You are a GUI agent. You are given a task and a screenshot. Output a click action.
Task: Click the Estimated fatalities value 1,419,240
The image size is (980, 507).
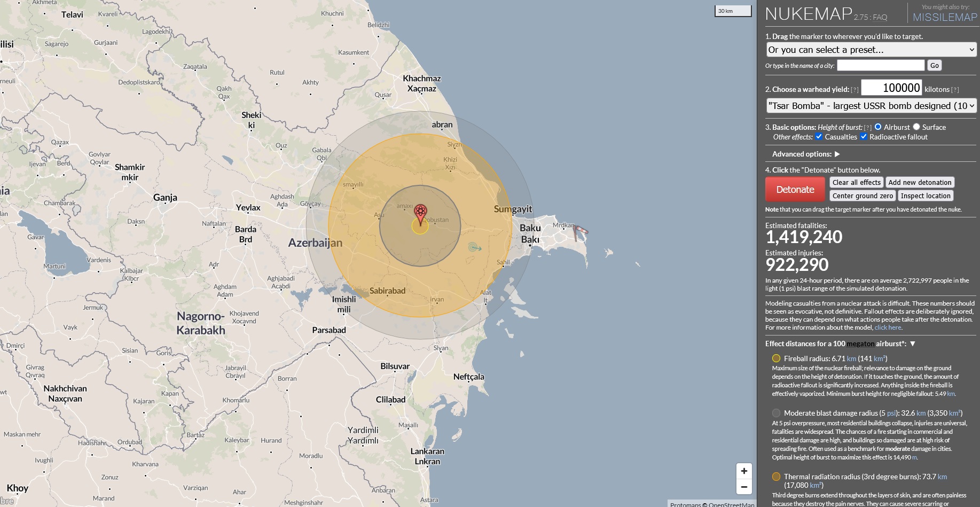pos(804,237)
